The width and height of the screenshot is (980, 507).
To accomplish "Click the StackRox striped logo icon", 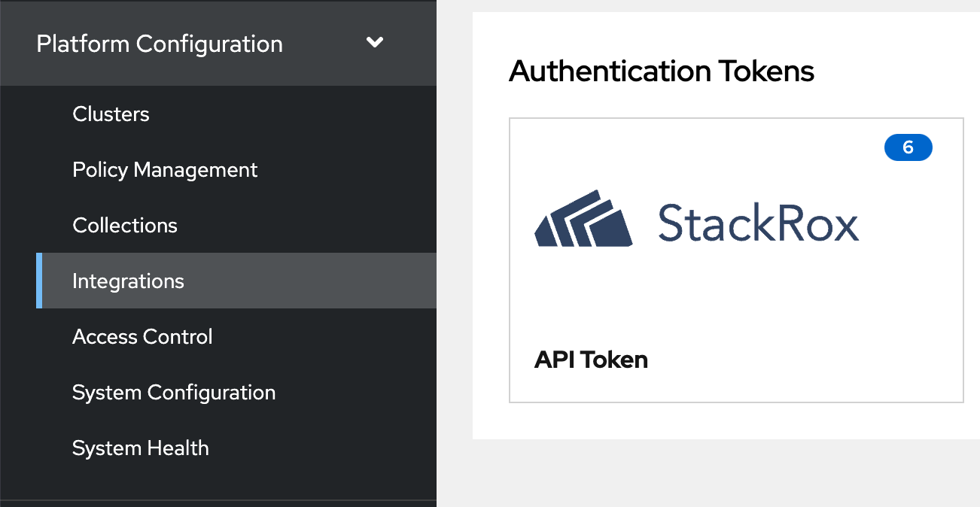I will pyautogui.click(x=583, y=220).
